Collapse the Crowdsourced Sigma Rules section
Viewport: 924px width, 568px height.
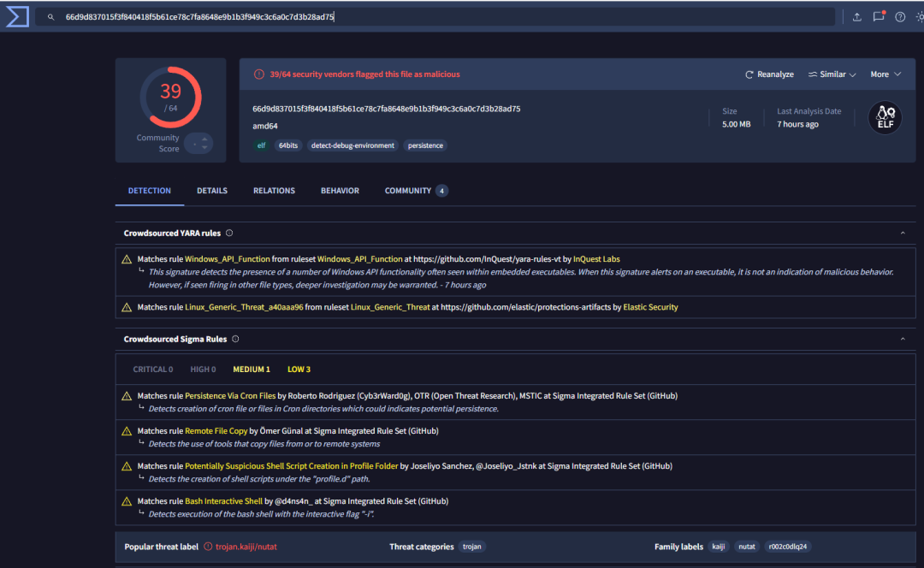coord(903,340)
